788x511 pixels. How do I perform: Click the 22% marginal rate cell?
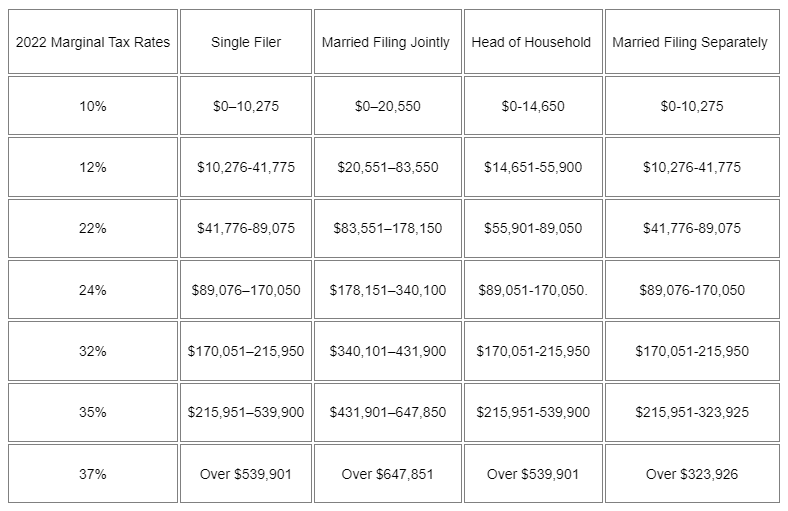[92, 228]
